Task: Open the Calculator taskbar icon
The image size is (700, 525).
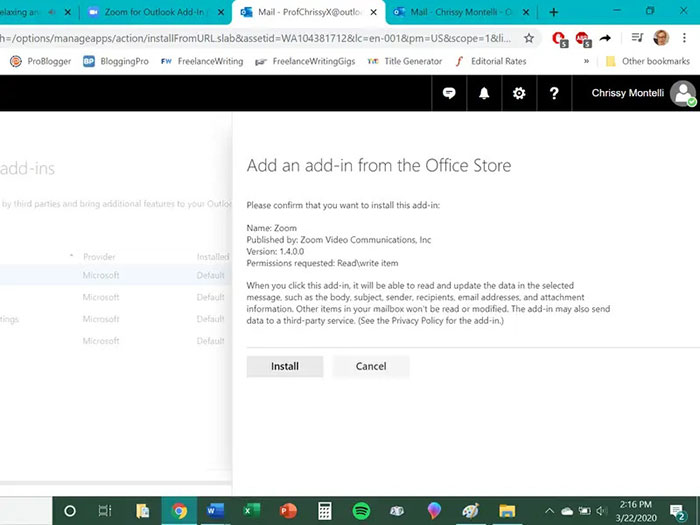Action: (x=324, y=510)
